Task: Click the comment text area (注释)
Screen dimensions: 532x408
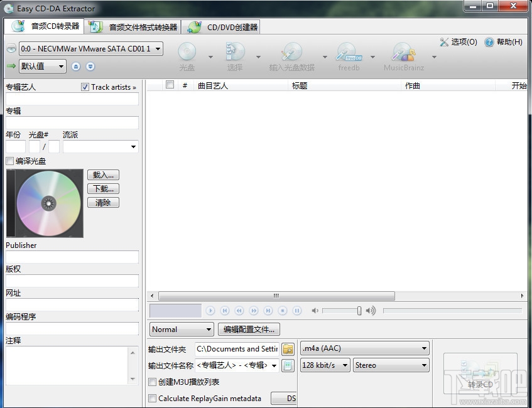Action: point(67,365)
